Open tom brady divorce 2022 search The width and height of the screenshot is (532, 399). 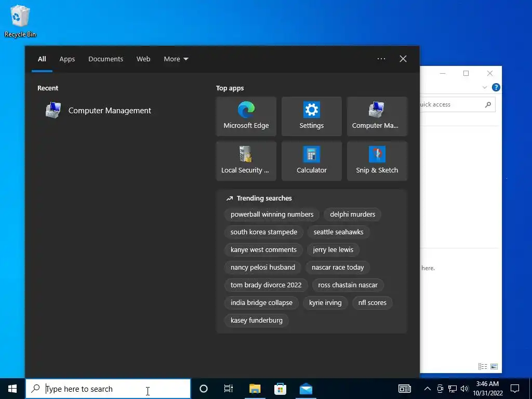click(x=266, y=285)
